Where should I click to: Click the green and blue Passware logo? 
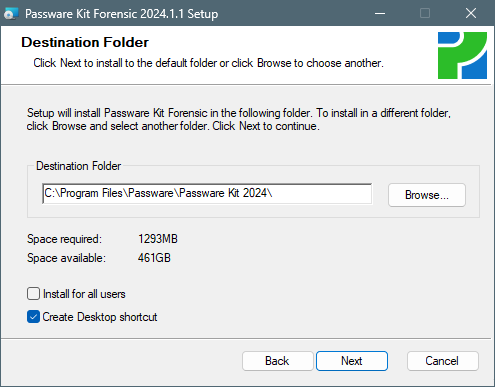coord(462,55)
